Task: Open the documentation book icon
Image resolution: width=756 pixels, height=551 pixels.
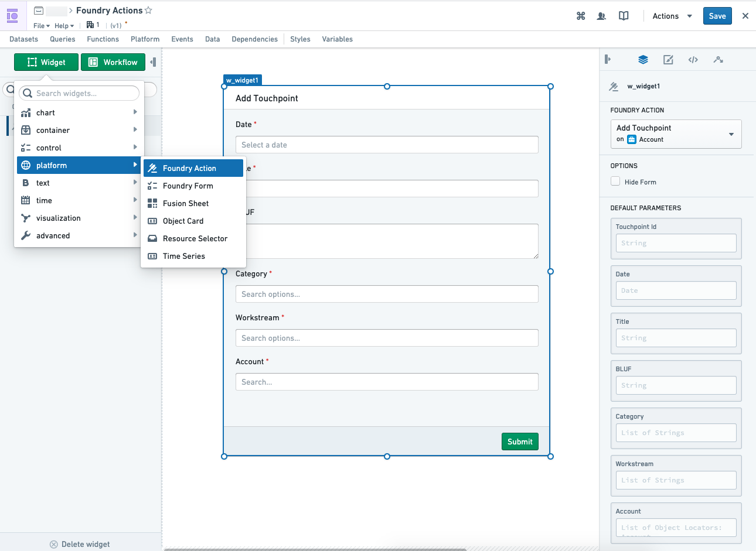Action: 624,16
